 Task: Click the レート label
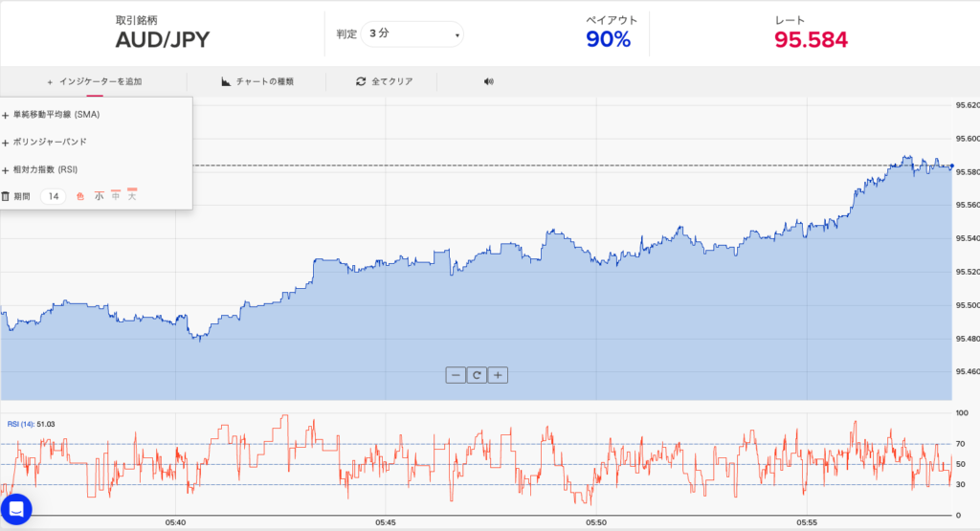[790, 20]
